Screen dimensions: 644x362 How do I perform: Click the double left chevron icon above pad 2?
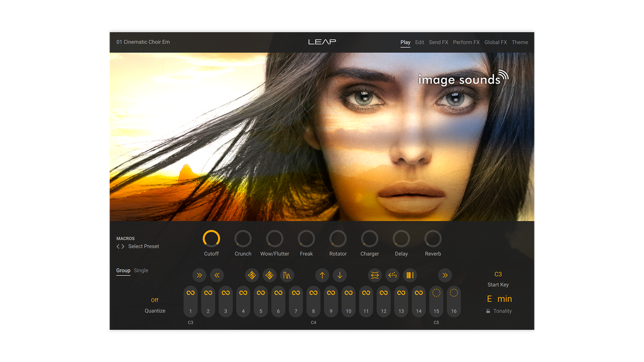[x=217, y=275]
